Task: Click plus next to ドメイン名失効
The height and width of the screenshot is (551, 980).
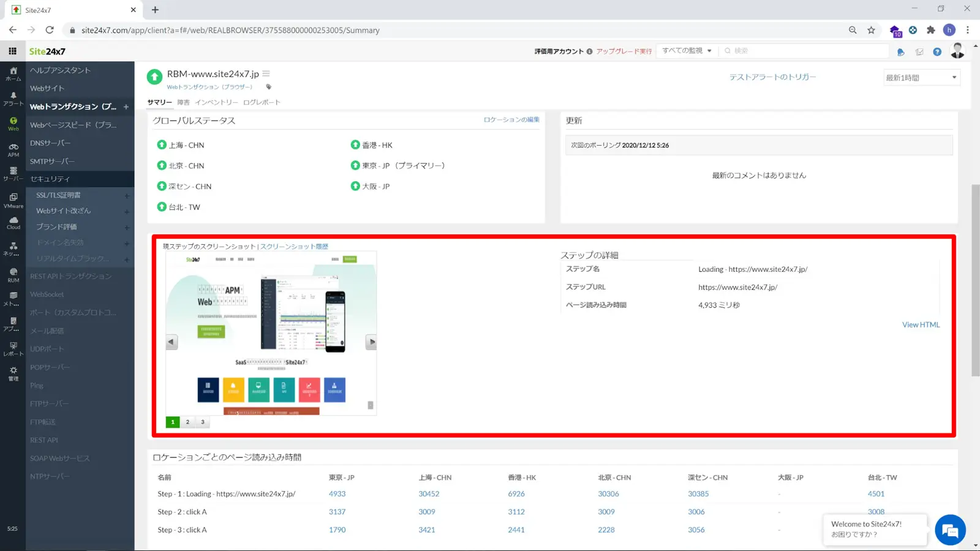Action: (127, 244)
